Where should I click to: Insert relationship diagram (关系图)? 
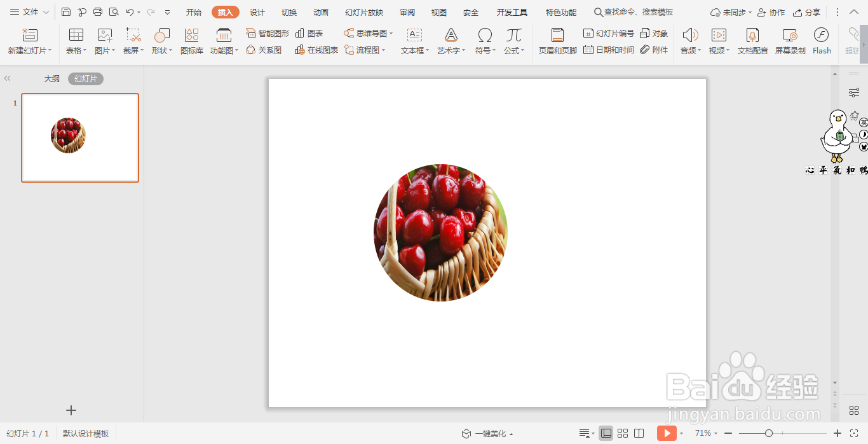pyautogui.click(x=264, y=50)
